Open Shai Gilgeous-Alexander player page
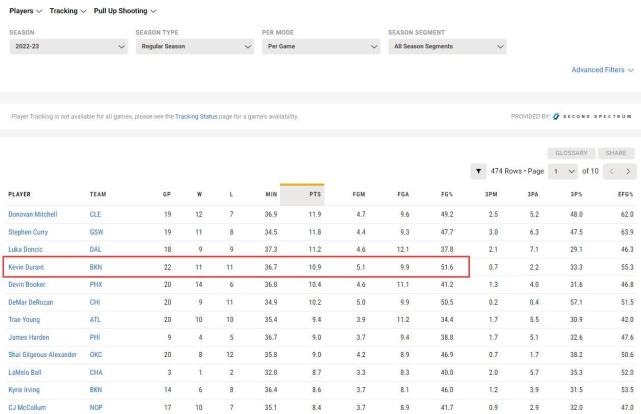 click(x=43, y=355)
